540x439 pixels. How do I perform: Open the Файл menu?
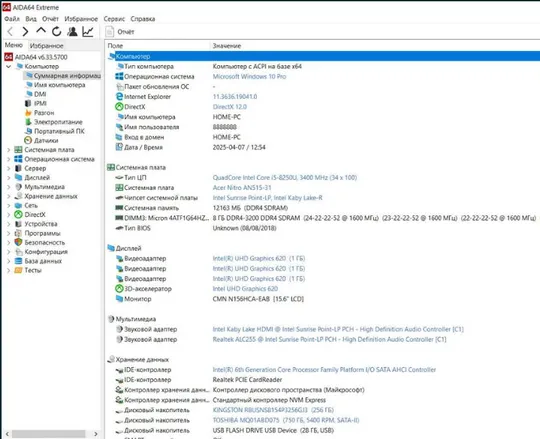pyautogui.click(x=12, y=19)
